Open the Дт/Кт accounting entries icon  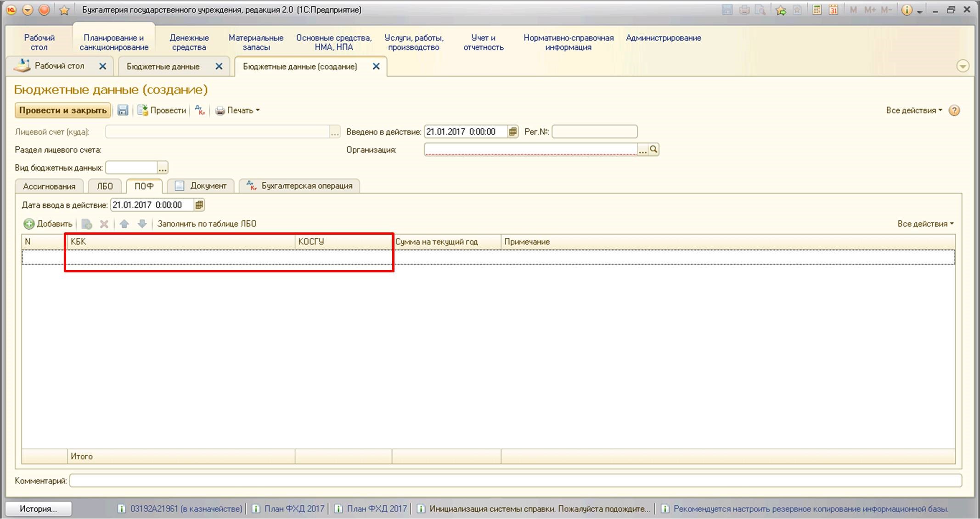tap(200, 110)
